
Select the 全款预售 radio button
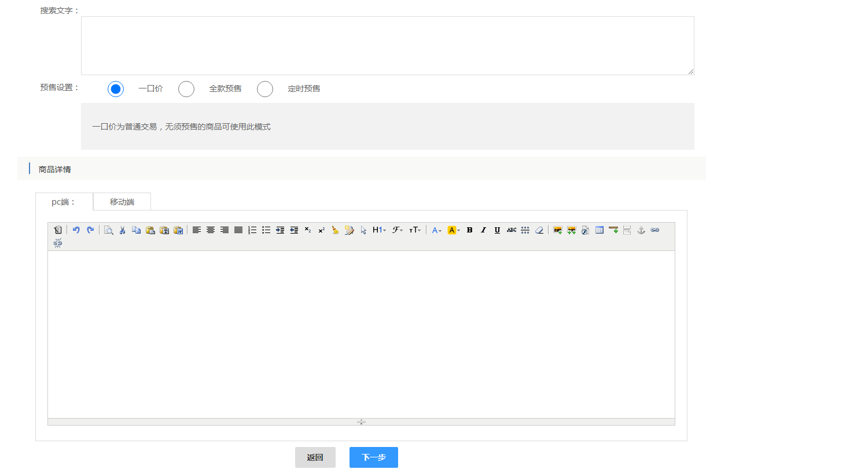186,89
